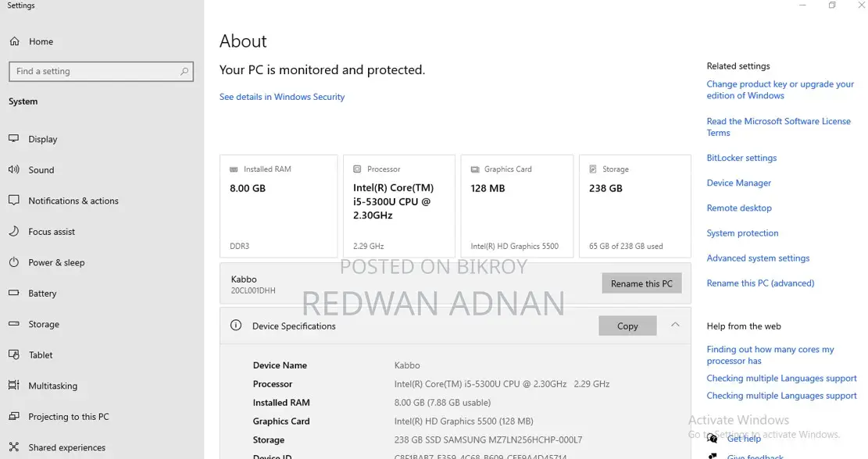
Task: Click model number 20CL001DHH text
Action: pyautogui.click(x=253, y=290)
